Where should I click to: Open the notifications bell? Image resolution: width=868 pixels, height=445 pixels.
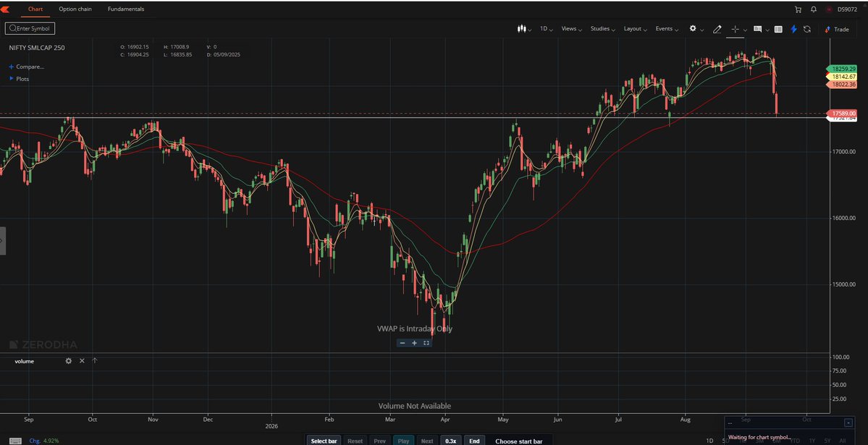coord(813,9)
